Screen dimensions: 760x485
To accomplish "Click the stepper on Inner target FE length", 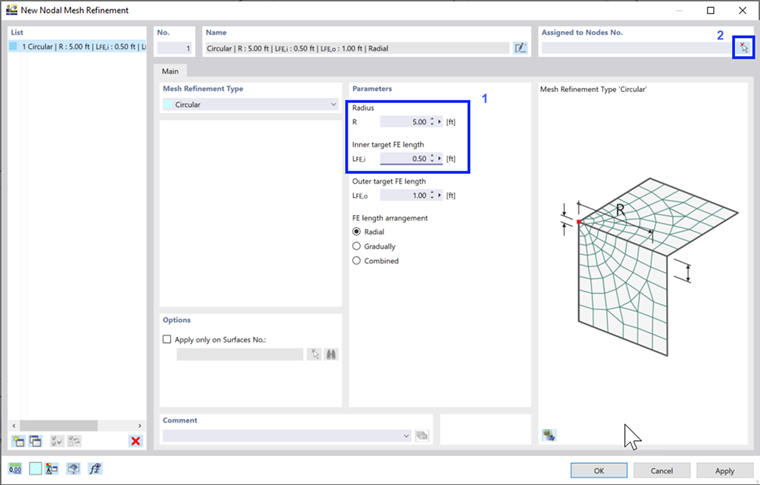I will point(432,158).
